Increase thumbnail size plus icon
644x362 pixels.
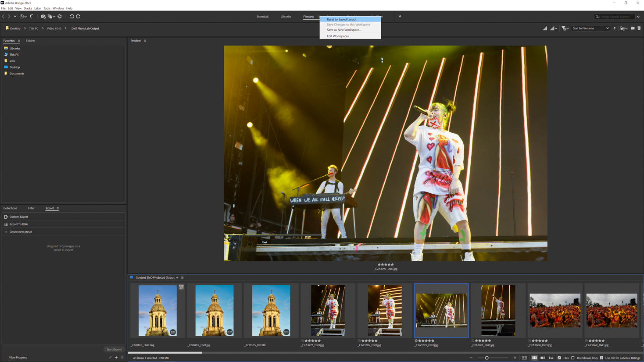pyautogui.click(x=515, y=358)
